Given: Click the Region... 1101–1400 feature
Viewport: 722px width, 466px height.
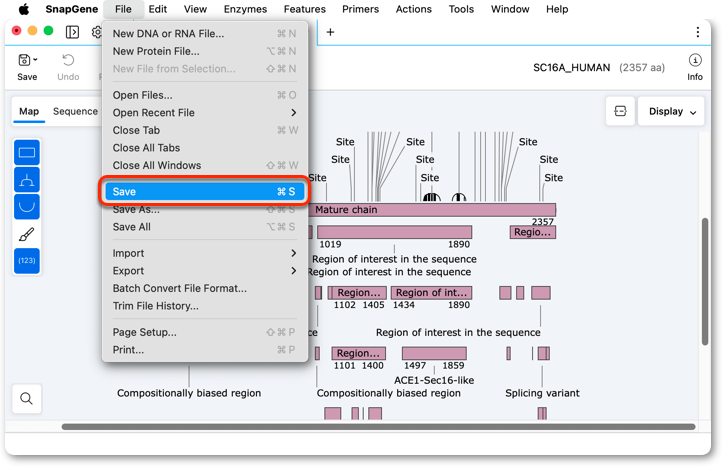Looking at the screenshot, I should coord(359,353).
